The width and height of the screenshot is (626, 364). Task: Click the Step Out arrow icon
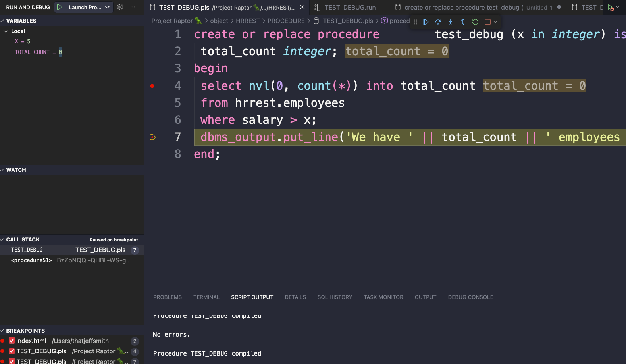click(x=462, y=22)
